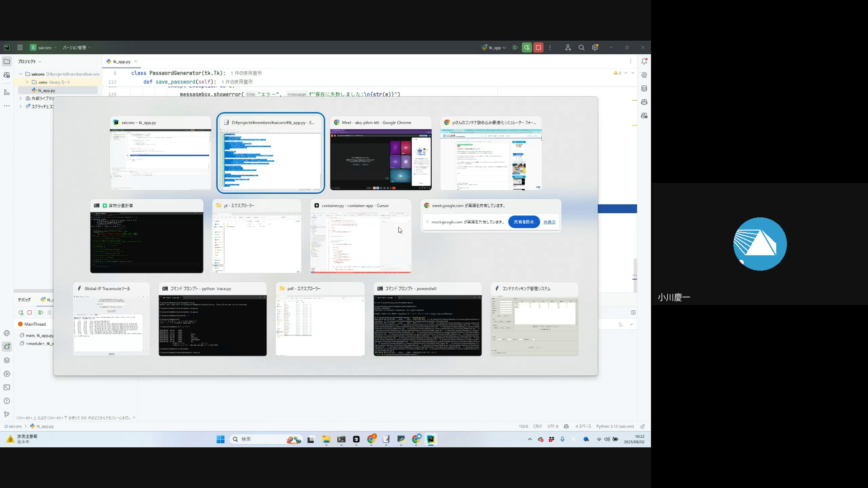Image resolution: width=868 pixels, height=488 pixels.
Task: Open the saicoro project dropdown
Action: (44, 47)
